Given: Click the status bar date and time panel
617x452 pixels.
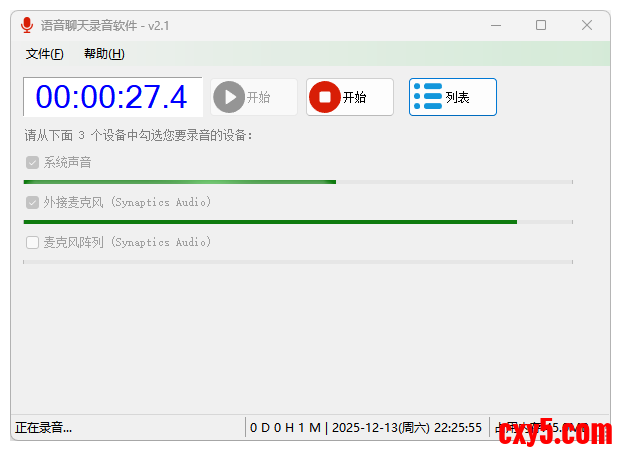Looking at the screenshot, I should tap(366, 427).
